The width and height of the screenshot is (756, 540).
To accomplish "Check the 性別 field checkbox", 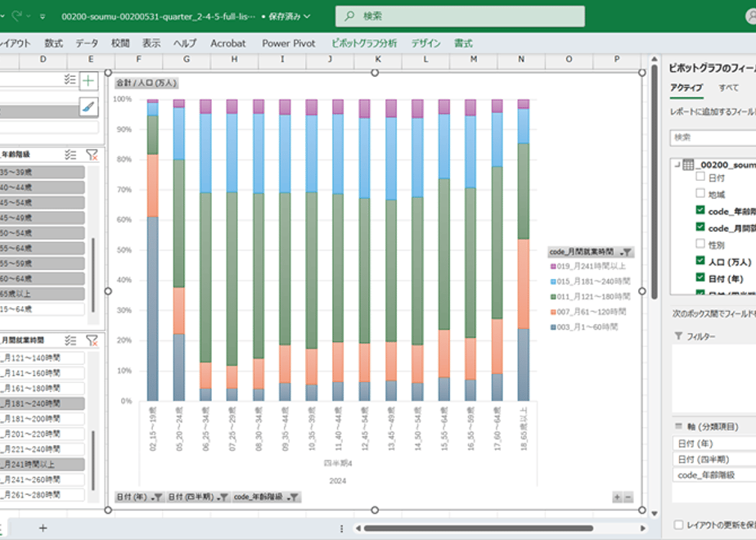I will pyautogui.click(x=700, y=244).
